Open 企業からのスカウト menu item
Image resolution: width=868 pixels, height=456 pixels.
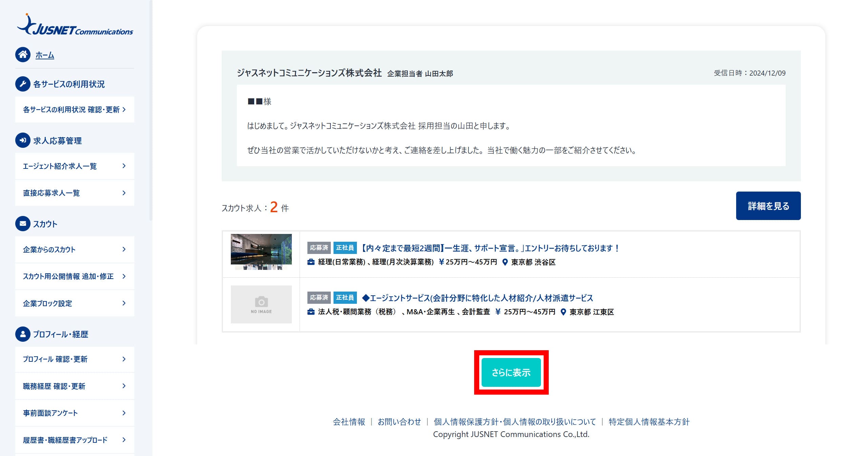coord(75,250)
